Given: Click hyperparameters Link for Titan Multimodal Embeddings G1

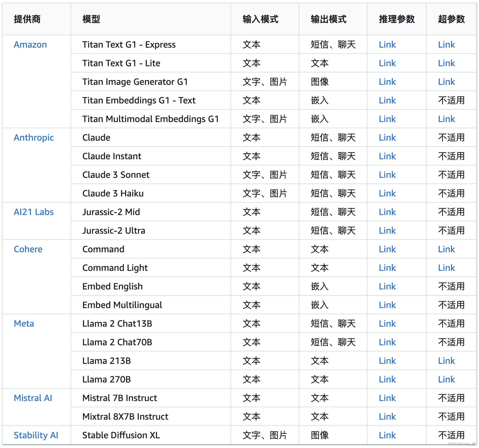Looking at the screenshot, I should [x=446, y=119].
